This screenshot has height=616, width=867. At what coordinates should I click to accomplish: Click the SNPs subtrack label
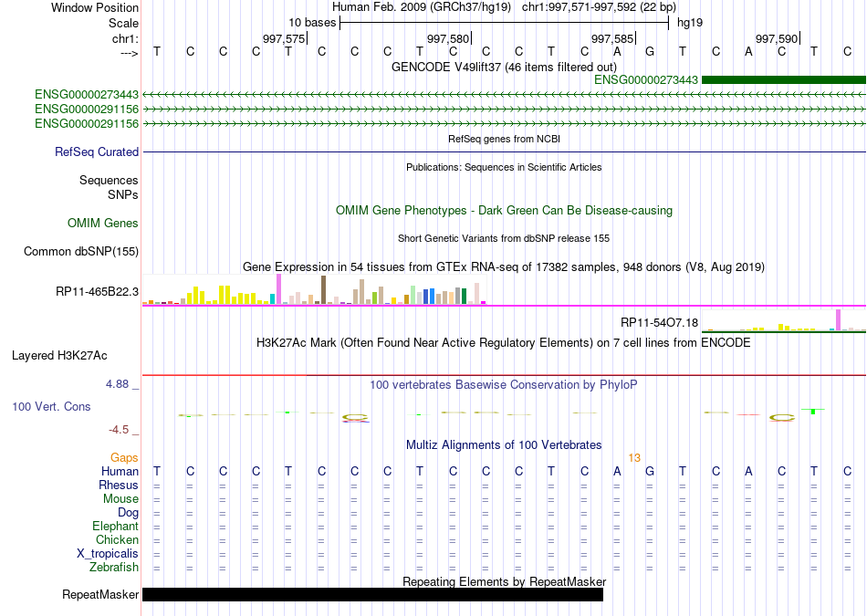pos(123,194)
